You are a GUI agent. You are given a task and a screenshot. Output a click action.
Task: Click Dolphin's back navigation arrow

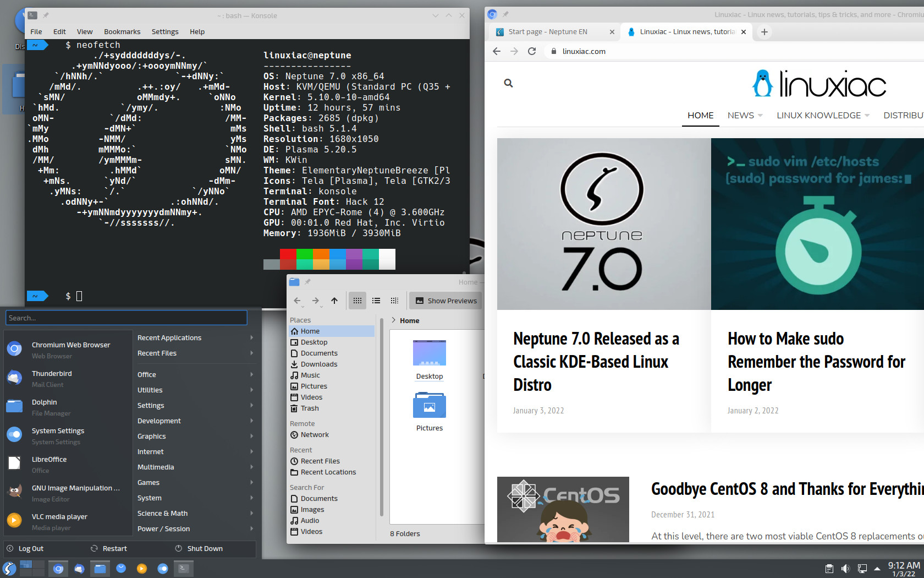298,301
